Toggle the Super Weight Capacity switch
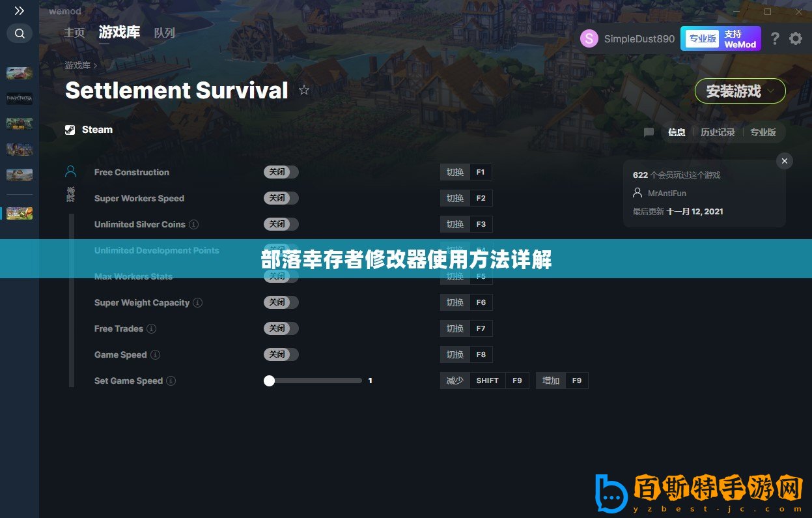Screen dimensions: 812x518 click(281, 302)
